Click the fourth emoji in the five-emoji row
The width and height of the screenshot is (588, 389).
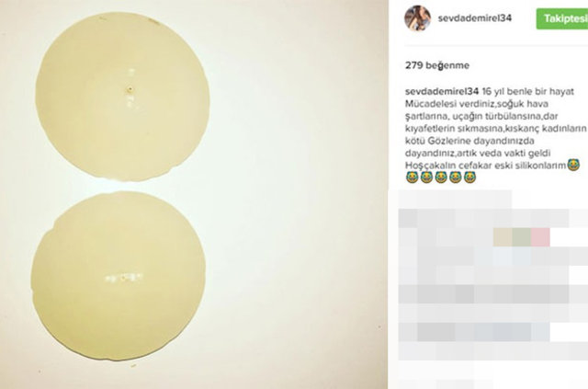(x=456, y=177)
